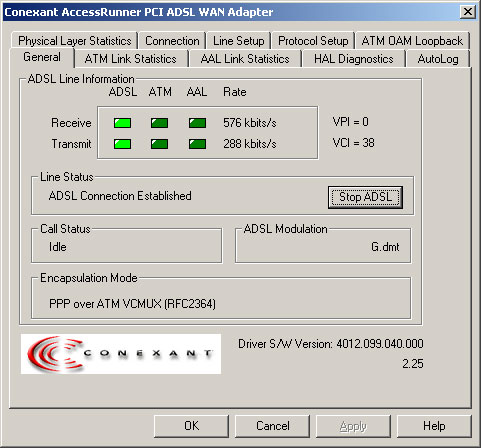The image size is (481, 448).
Task: Switch to the Connection tab
Action: pyautogui.click(x=172, y=41)
